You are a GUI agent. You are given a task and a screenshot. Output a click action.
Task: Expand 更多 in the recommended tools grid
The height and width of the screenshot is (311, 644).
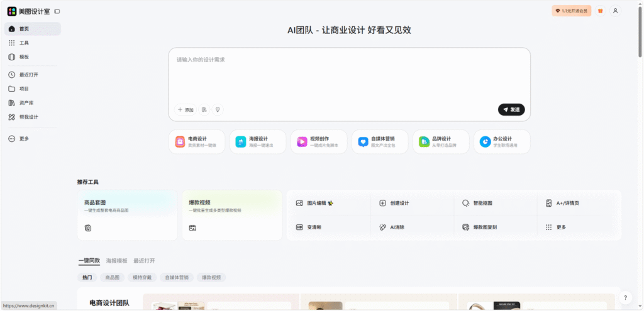coord(579,227)
